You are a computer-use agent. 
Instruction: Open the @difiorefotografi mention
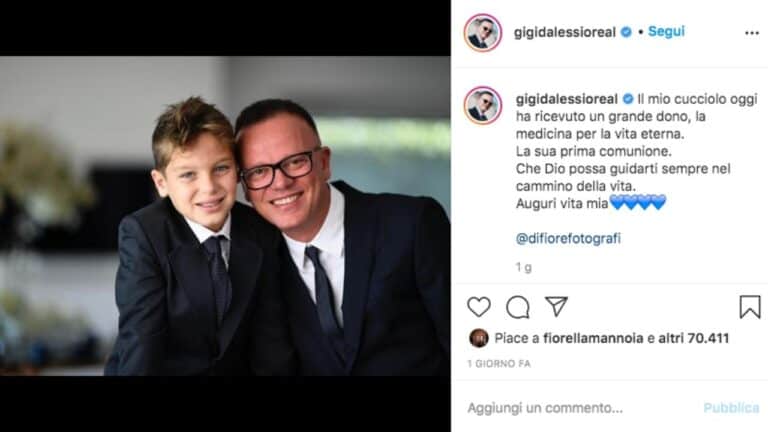(x=568, y=239)
